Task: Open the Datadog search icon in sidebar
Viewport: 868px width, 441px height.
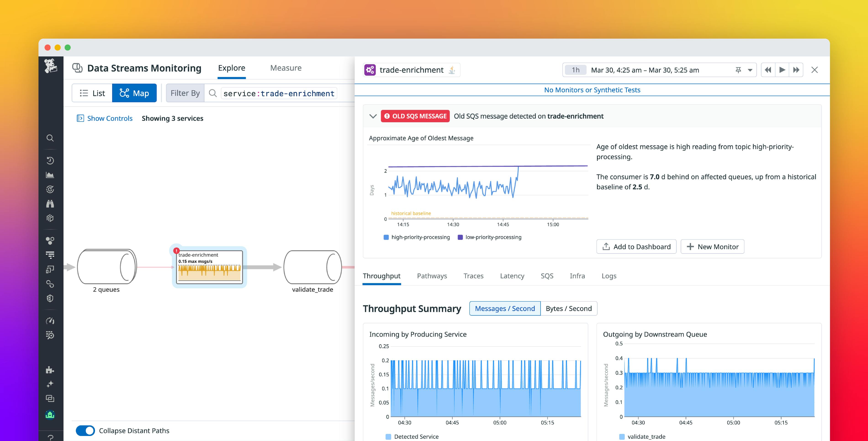Action: click(x=50, y=138)
